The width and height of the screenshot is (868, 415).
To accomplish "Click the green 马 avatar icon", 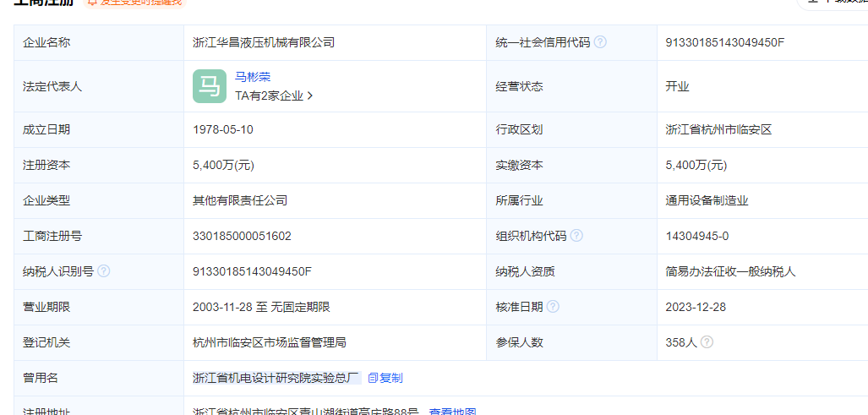I will (210, 86).
